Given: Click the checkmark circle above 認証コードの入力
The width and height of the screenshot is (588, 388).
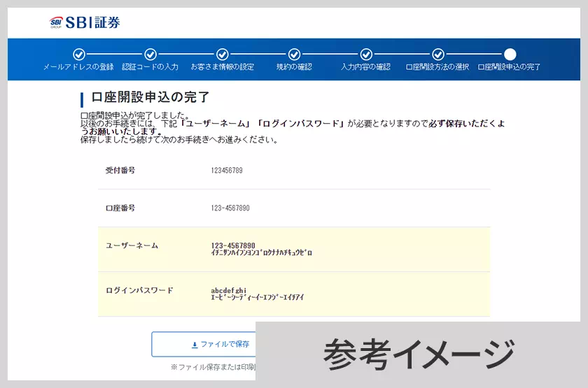Looking at the screenshot, I should (150, 55).
